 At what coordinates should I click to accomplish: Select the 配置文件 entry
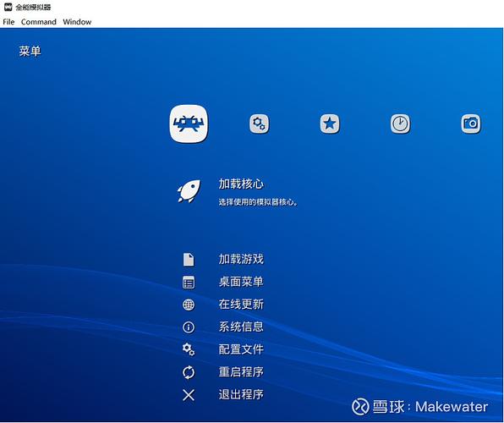tap(241, 349)
